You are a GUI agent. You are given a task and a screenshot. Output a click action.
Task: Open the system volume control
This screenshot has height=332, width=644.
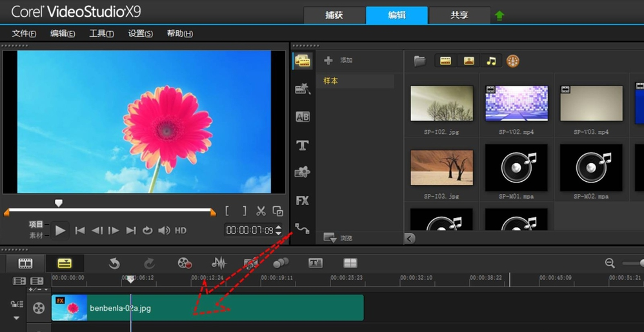(165, 231)
